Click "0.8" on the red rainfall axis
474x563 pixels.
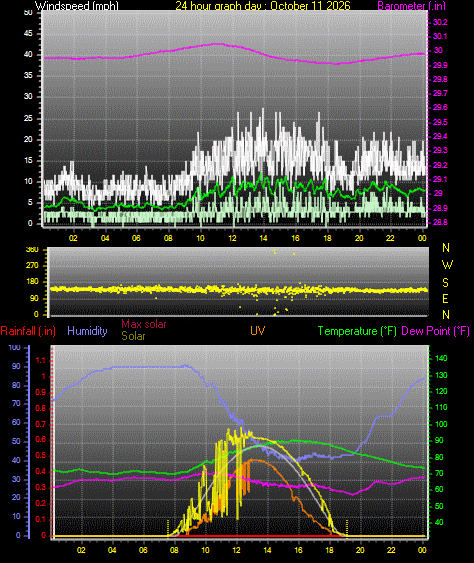coord(41,408)
